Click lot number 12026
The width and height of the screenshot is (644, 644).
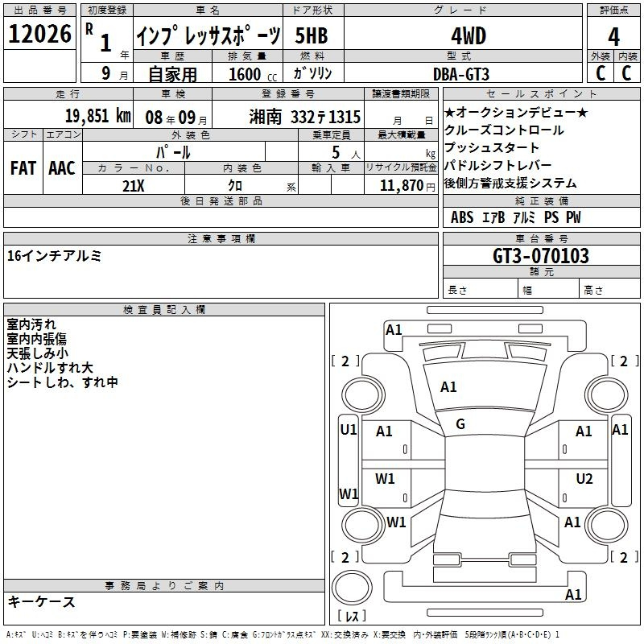tap(39, 35)
